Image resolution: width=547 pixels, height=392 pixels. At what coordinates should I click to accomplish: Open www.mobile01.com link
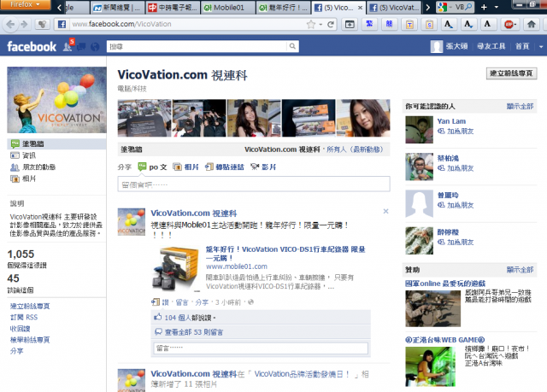coord(237,266)
